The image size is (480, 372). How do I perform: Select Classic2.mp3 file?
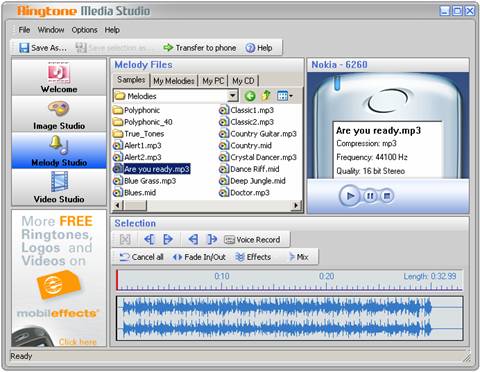tap(247, 122)
